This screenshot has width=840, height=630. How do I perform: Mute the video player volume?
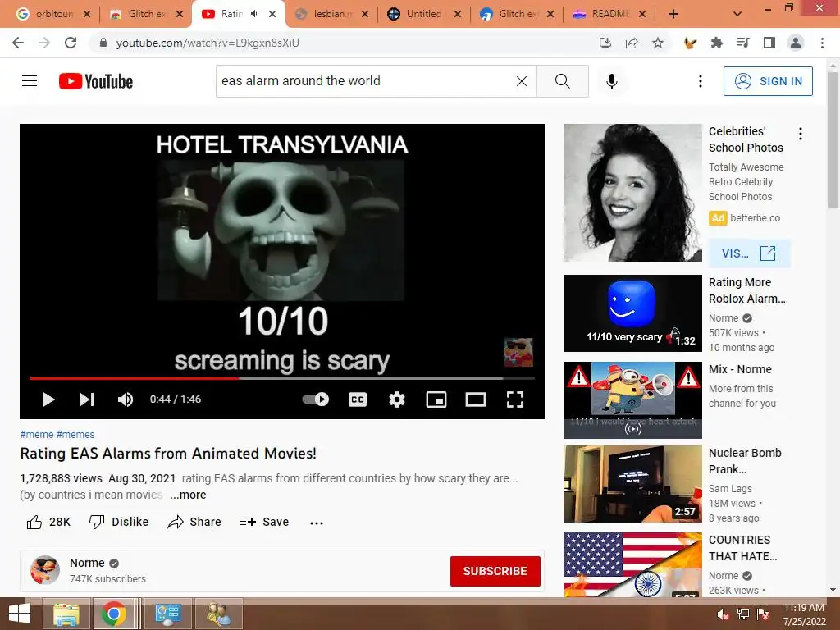coord(126,399)
